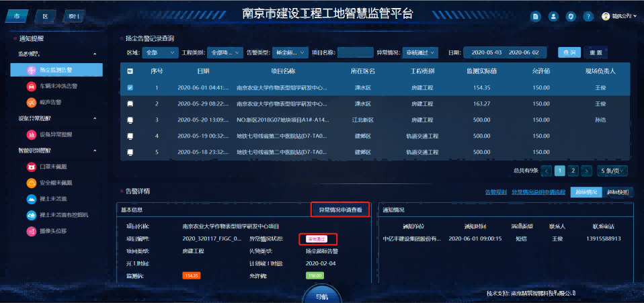The width and height of the screenshot is (644, 303).
Task: Open the 5条/页 page size dropdown
Action: [x=614, y=171]
